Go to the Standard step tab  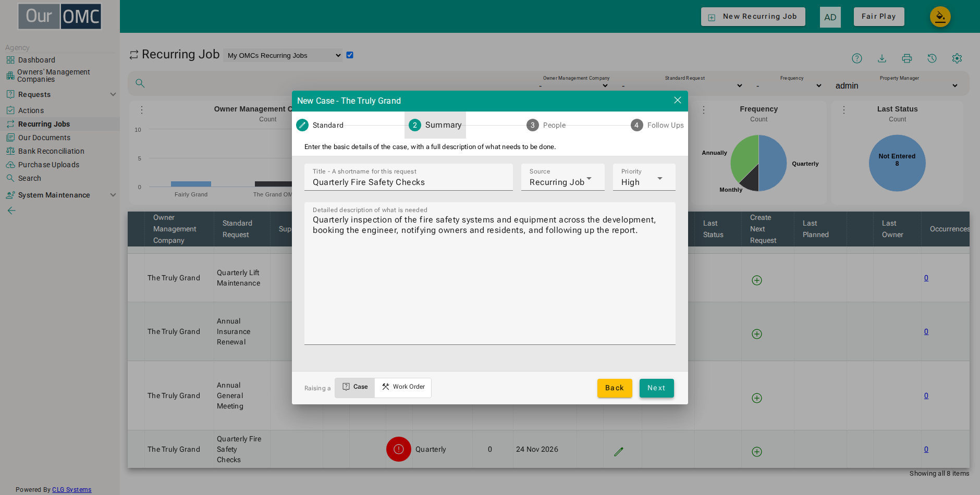pos(320,125)
